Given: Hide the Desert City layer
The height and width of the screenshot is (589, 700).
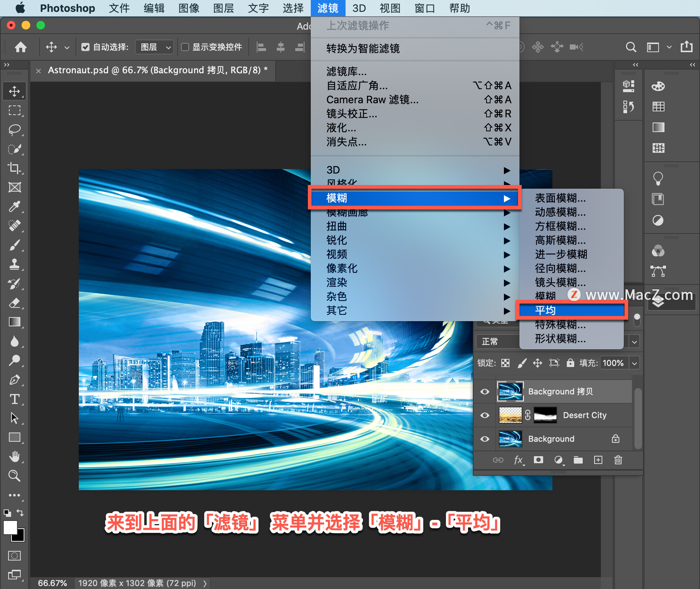Looking at the screenshot, I should coord(485,415).
